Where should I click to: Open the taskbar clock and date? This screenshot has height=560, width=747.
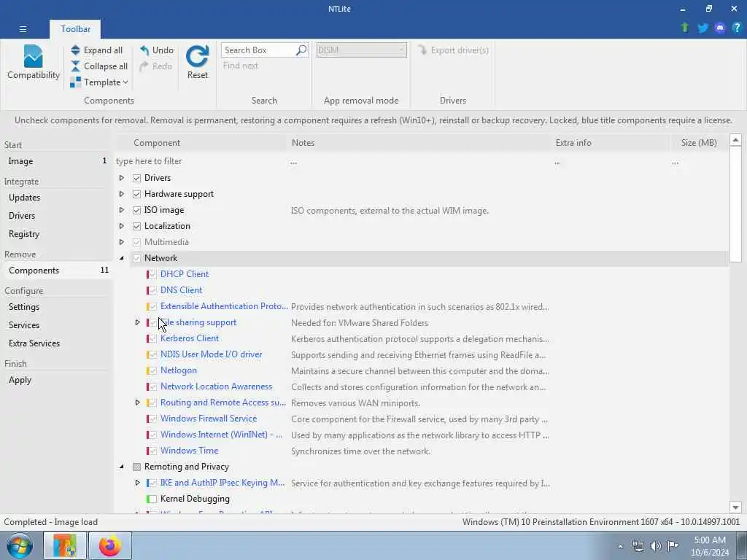pos(710,546)
